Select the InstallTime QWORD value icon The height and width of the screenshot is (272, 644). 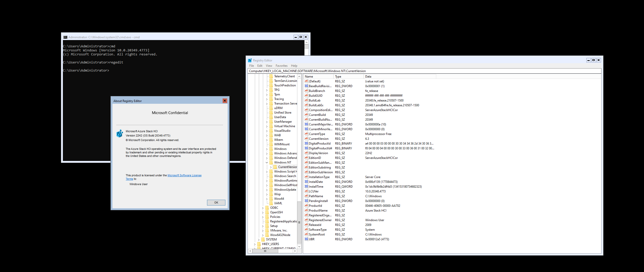(x=306, y=186)
